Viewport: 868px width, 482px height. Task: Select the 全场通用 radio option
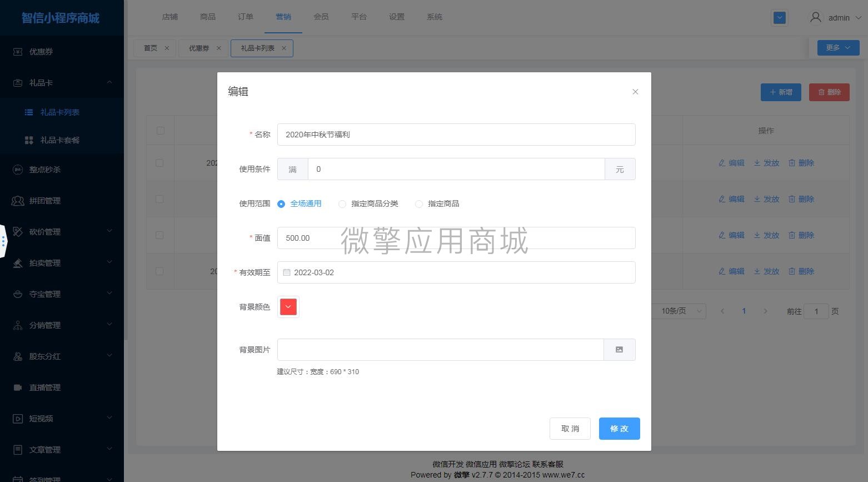(x=300, y=204)
